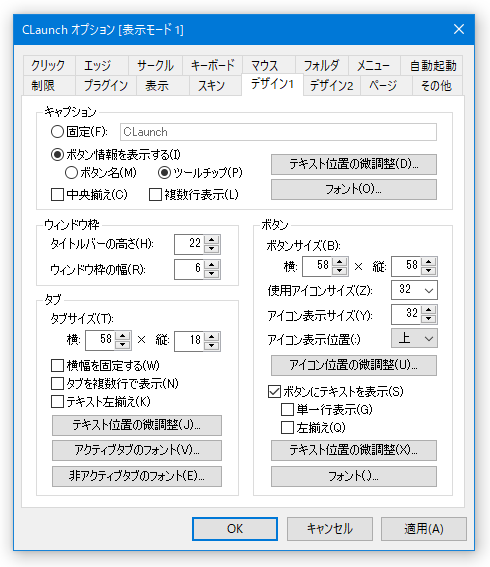
Task: Open アクティブタブのフォント(V) button
Action: (137, 450)
